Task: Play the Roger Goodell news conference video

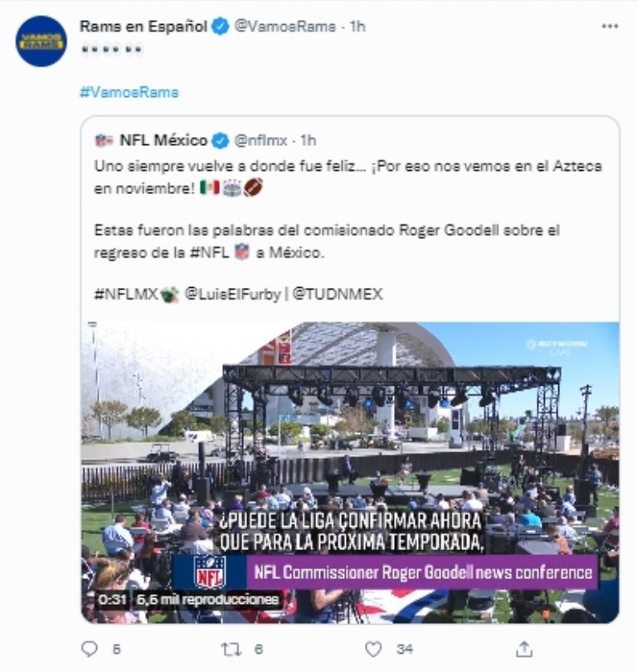Action: 350,472
